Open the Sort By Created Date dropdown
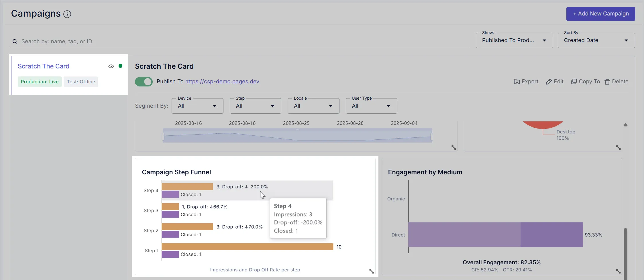This screenshot has height=280, width=644. pyautogui.click(x=596, y=40)
